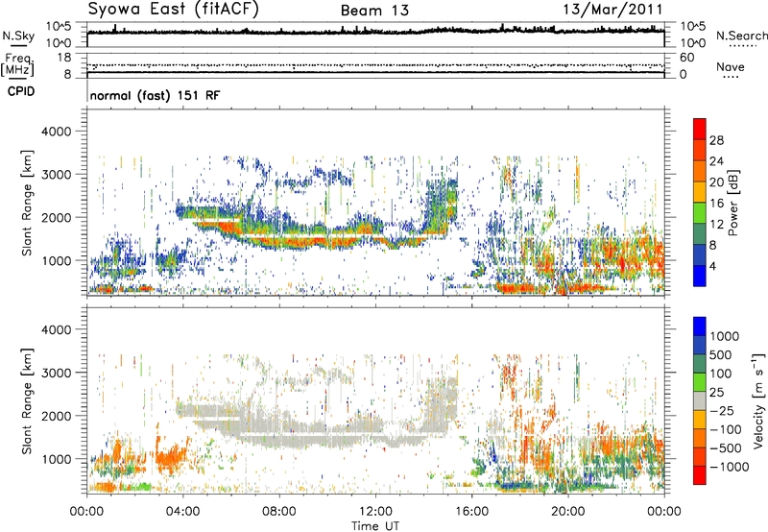Click the left '10^5' noise axis tick
The height and width of the screenshot is (532, 768).
[59, 27]
